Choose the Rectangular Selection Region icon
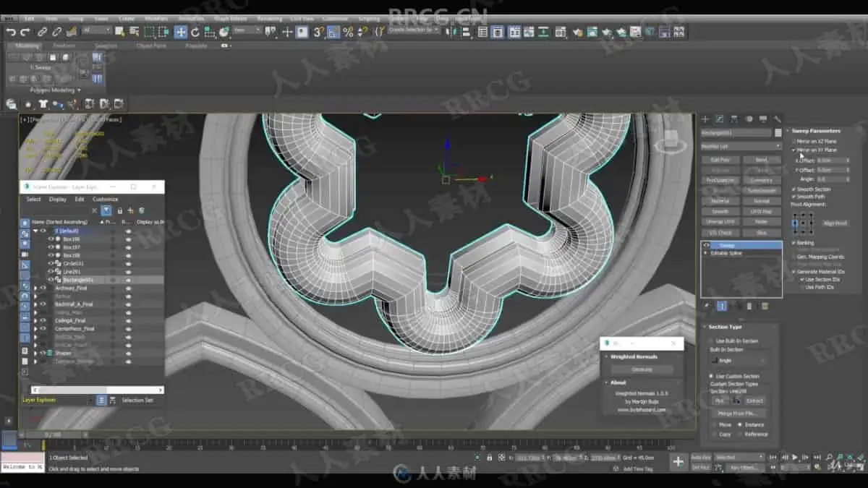868x488 pixels. tap(149, 32)
